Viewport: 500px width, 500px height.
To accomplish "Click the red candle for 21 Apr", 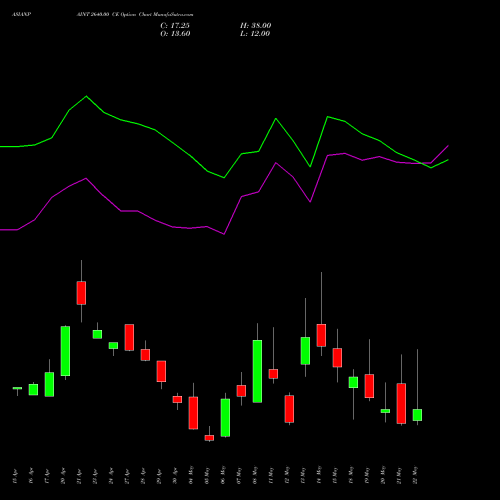I will pyautogui.click(x=81, y=293).
